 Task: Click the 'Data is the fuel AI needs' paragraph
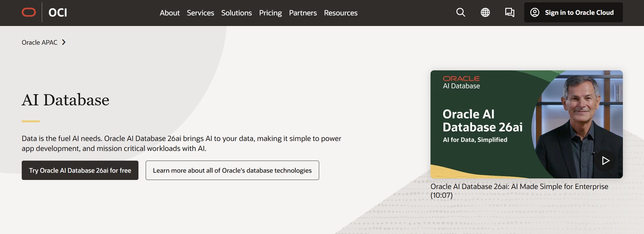(x=181, y=143)
